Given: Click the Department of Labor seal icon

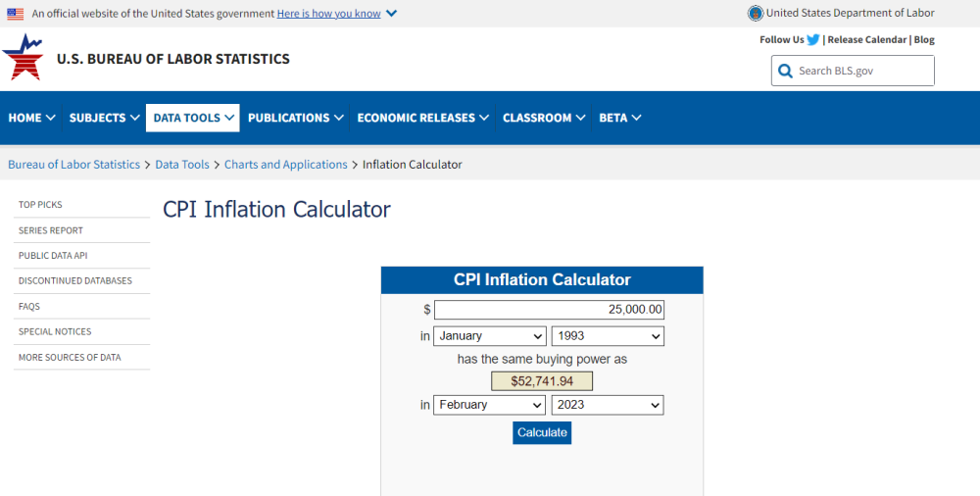Looking at the screenshot, I should (x=755, y=14).
